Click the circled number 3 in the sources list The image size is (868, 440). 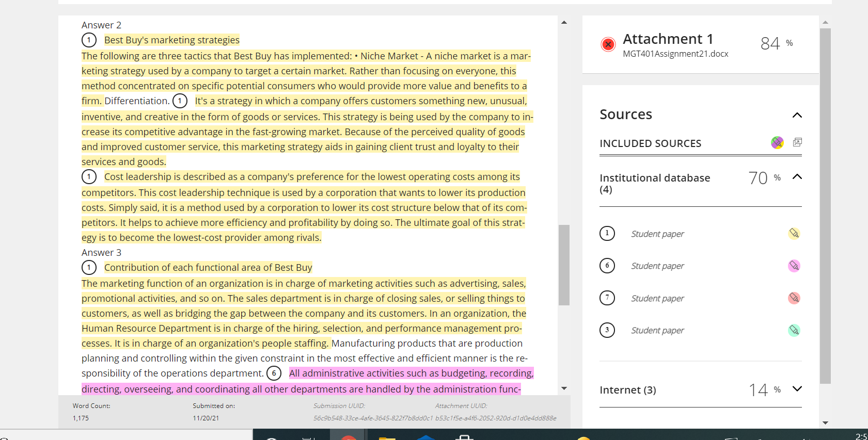point(607,330)
